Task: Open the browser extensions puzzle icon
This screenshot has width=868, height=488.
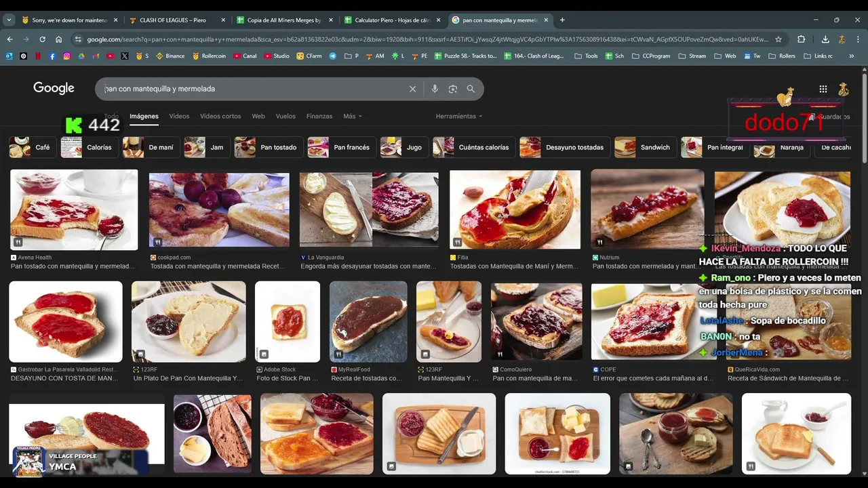Action: [x=801, y=39]
